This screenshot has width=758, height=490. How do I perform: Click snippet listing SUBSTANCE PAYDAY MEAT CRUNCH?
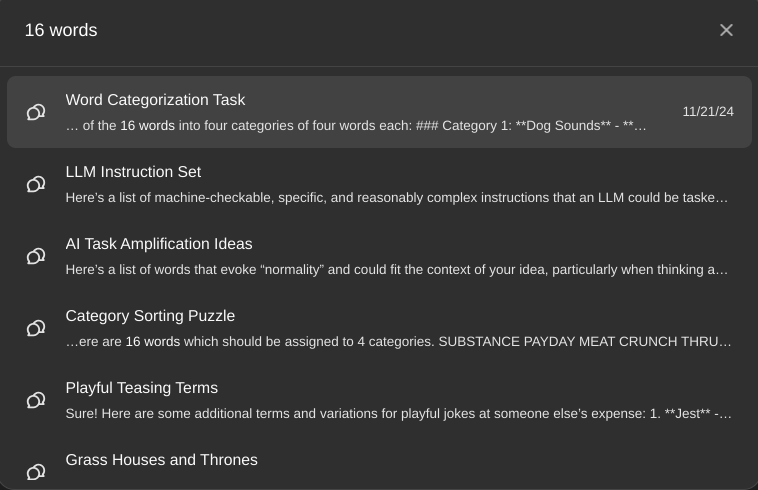point(398,342)
